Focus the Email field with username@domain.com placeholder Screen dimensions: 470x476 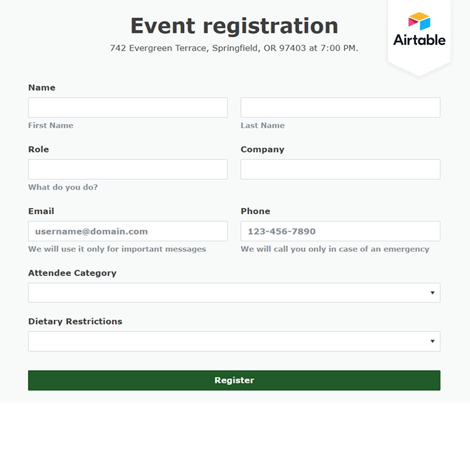tap(128, 232)
